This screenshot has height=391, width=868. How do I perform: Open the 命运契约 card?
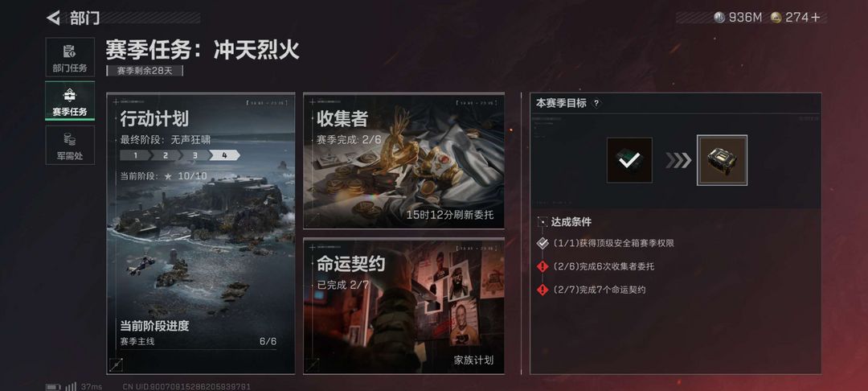[x=403, y=306]
